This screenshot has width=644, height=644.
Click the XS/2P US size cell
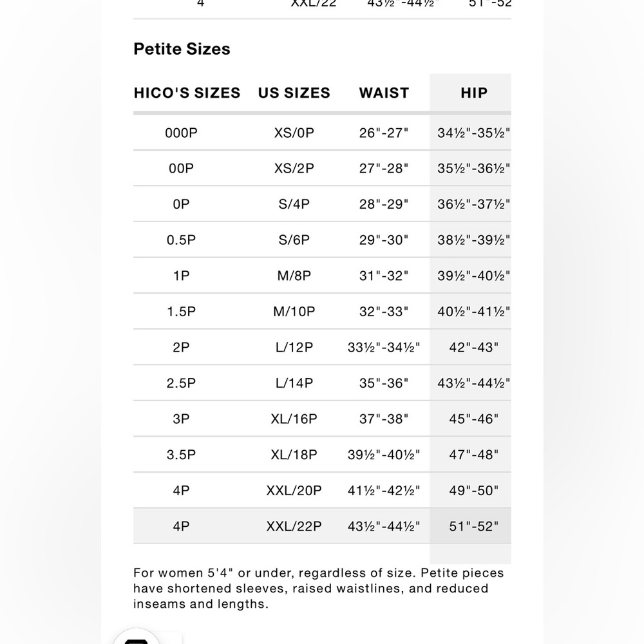point(294,168)
